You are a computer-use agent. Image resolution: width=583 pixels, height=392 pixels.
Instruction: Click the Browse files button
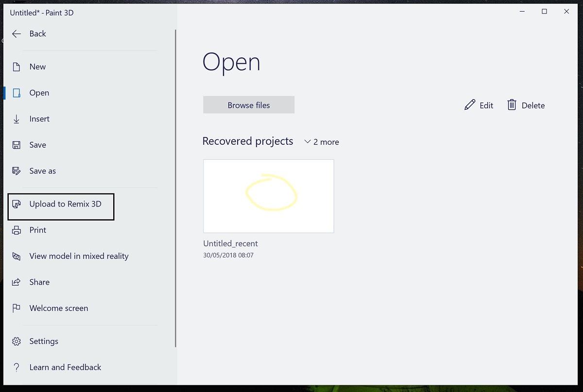(249, 105)
